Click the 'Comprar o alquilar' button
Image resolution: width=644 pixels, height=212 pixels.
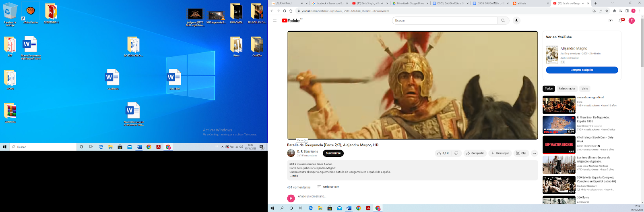(x=582, y=70)
